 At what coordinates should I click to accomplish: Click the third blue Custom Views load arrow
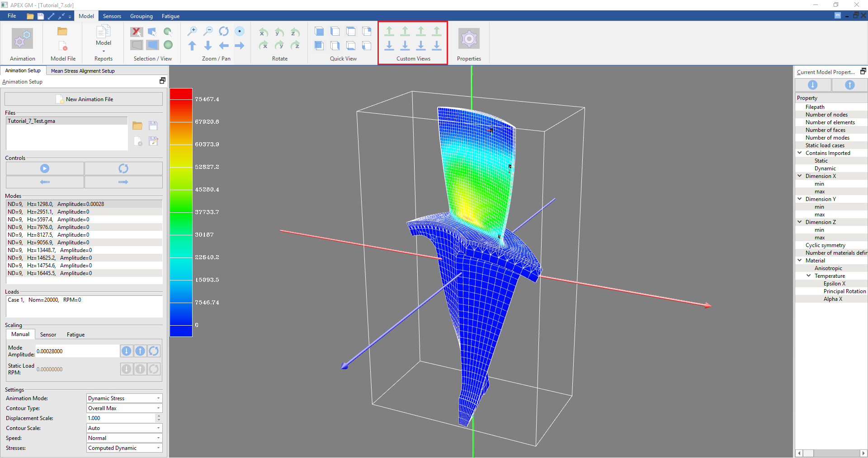pyautogui.click(x=421, y=45)
